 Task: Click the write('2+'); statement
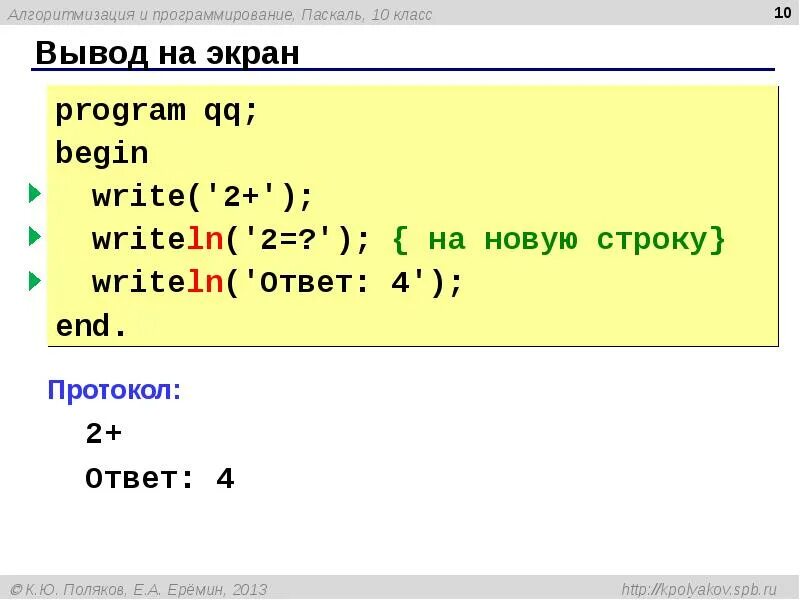pos(202,196)
